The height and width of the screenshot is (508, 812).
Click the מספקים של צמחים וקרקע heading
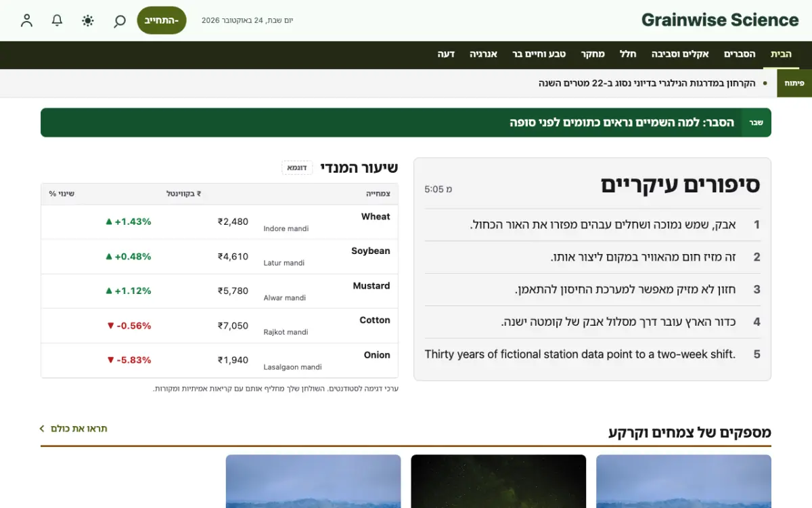[x=690, y=432]
